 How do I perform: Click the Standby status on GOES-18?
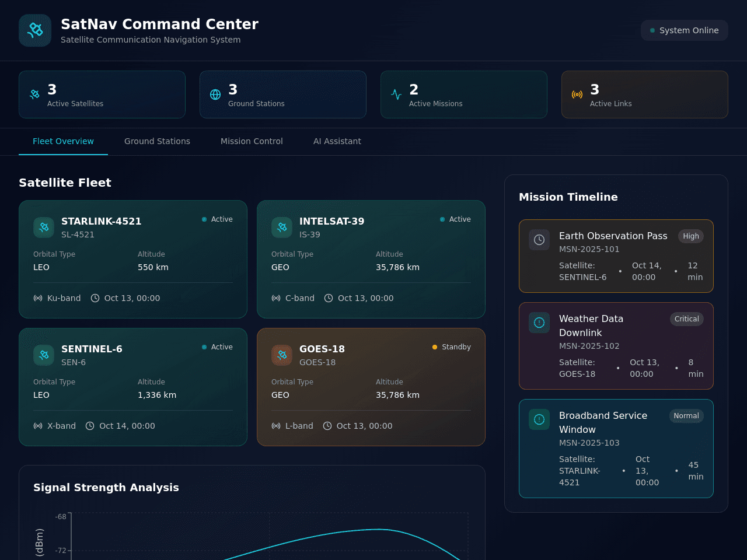coord(452,347)
